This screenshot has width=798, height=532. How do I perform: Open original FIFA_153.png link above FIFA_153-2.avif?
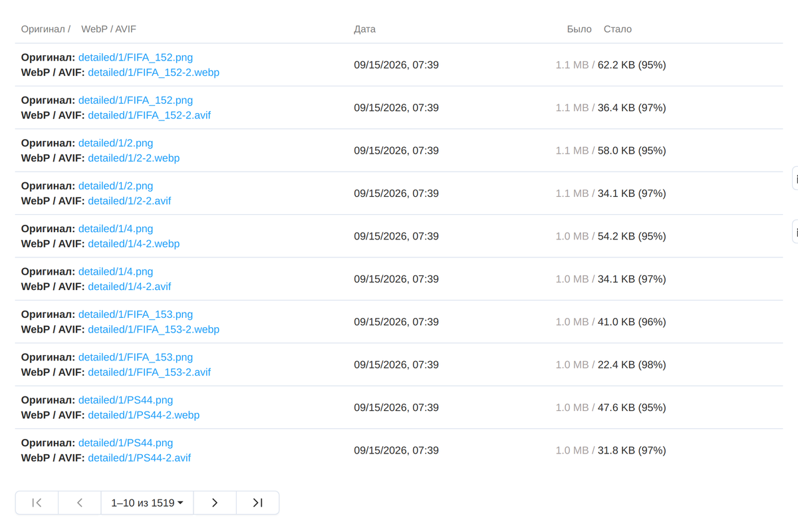coord(136,357)
